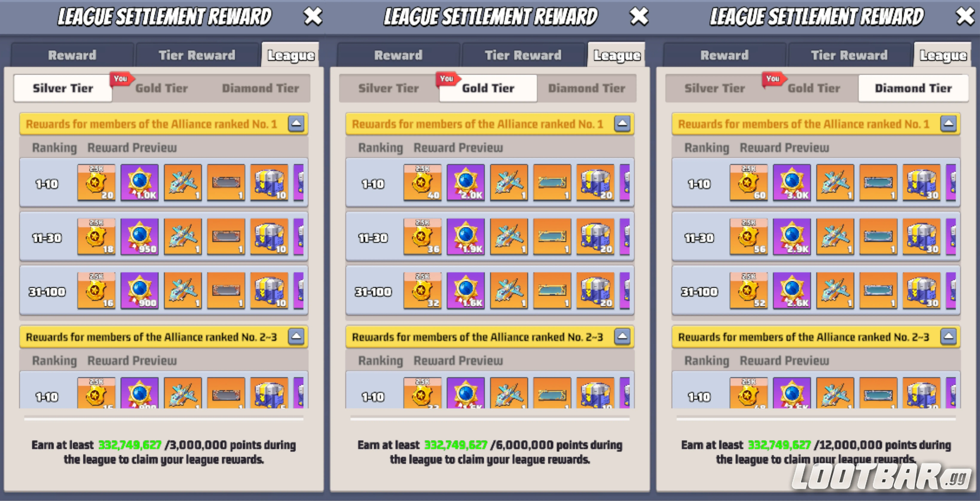Select Diamond Tier in the right panel
The image size is (980, 501).
tap(913, 88)
